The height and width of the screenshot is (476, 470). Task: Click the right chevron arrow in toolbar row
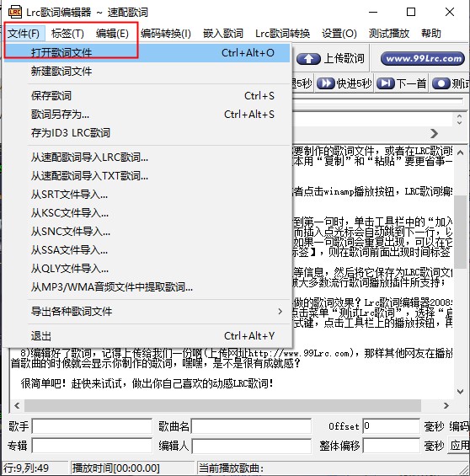click(434, 133)
